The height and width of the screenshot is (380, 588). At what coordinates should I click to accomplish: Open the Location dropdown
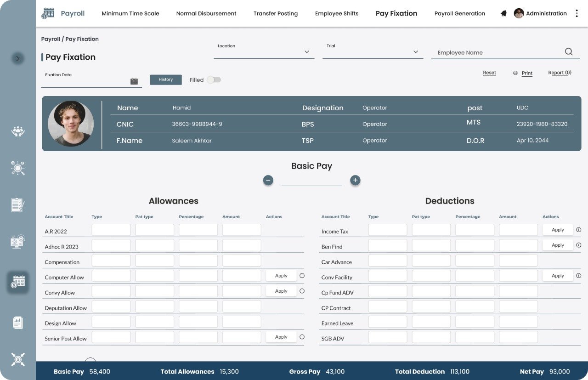(x=264, y=51)
